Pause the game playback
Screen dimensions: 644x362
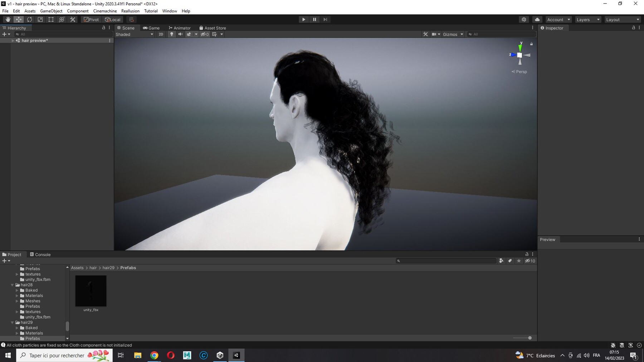click(x=314, y=20)
